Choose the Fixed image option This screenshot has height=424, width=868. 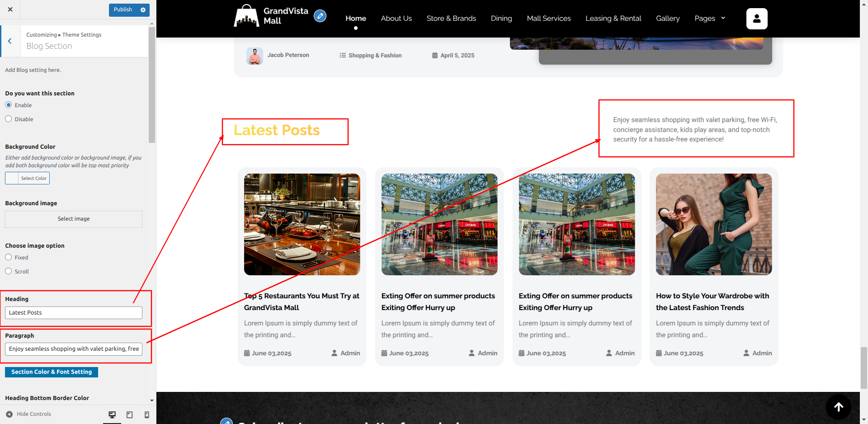pyautogui.click(x=9, y=257)
